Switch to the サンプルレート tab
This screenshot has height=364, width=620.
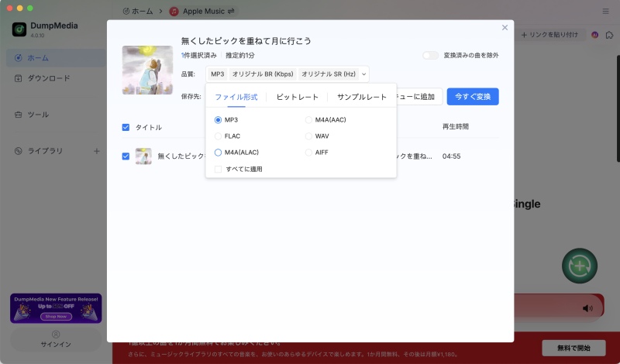pyautogui.click(x=361, y=97)
